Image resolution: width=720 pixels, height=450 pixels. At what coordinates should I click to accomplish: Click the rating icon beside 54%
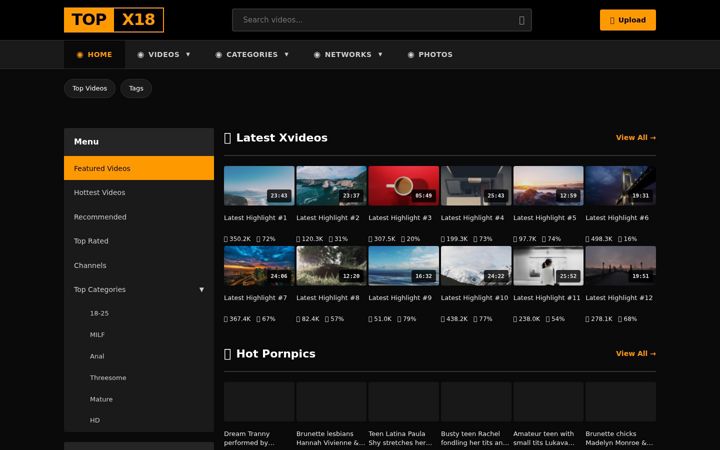click(x=548, y=319)
